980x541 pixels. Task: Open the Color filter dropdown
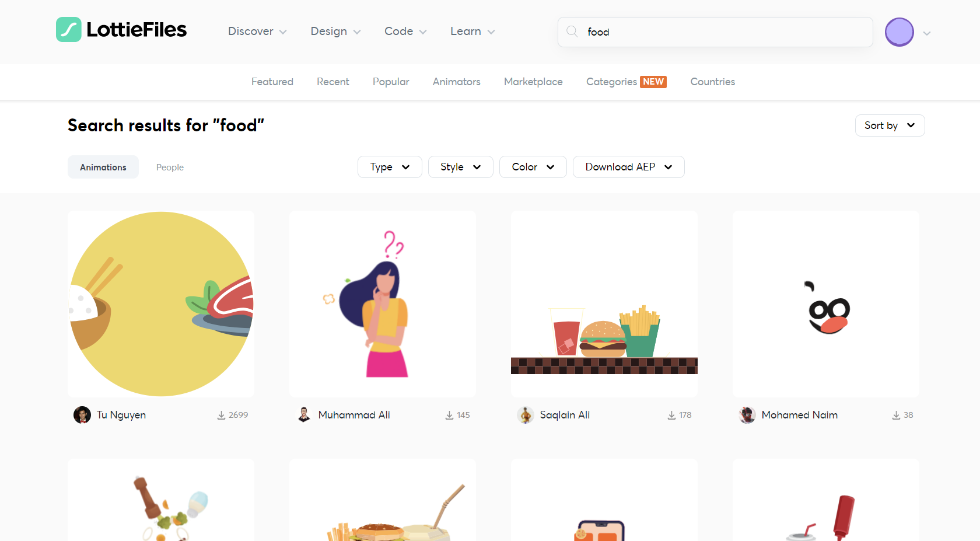533,167
